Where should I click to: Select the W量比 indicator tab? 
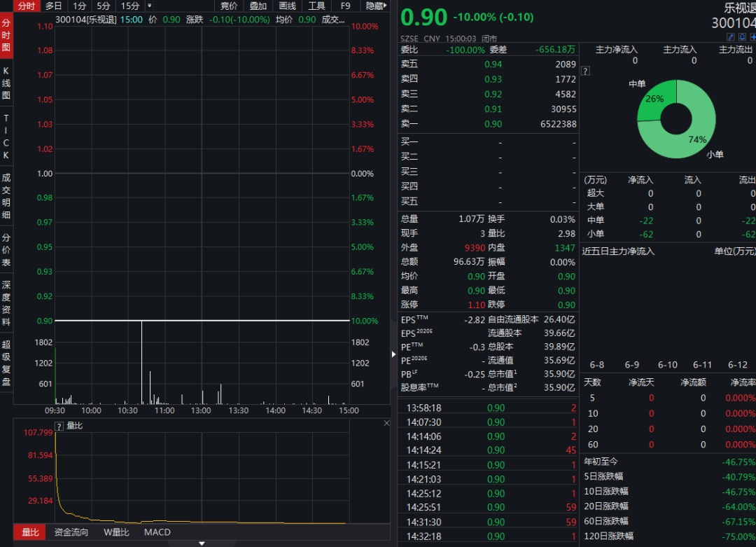point(116,532)
